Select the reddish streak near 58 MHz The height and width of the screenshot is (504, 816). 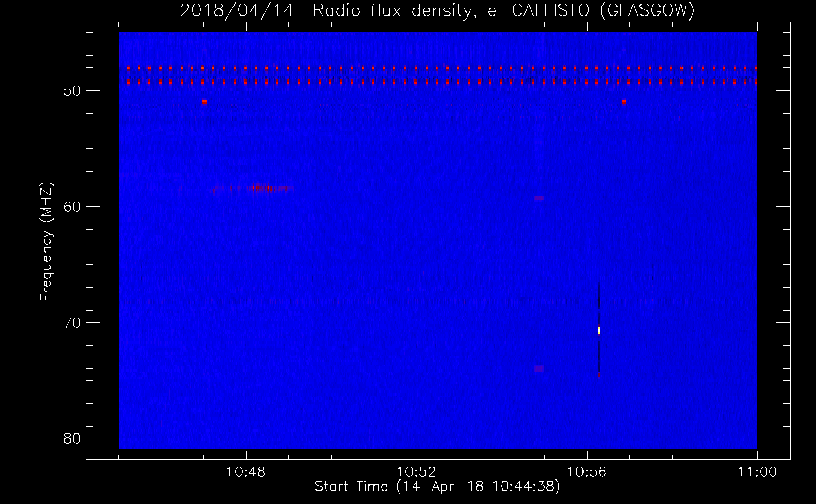pyautogui.click(x=257, y=188)
